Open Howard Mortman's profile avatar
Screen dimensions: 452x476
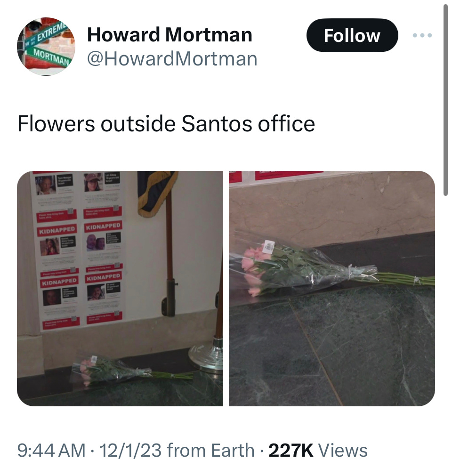(x=46, y=46)
